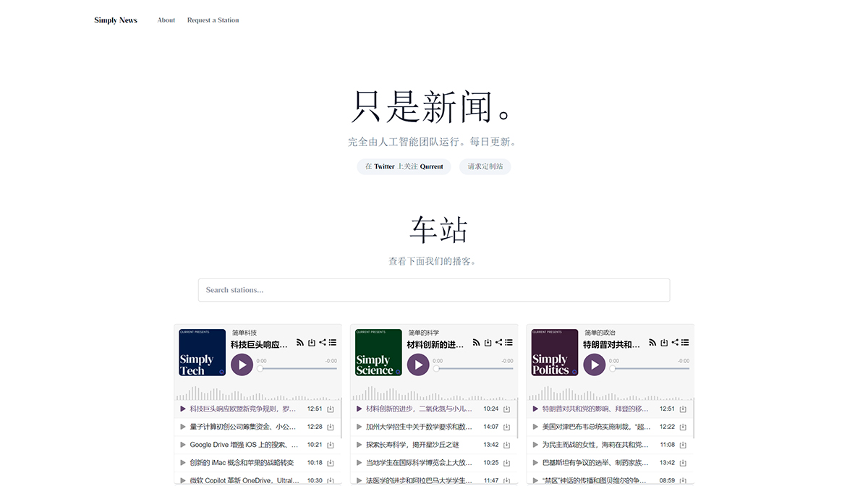The height and width of the screenshot is (486, 868).
Task: Download the first Simply Politics episode
Action: (682, 408)
